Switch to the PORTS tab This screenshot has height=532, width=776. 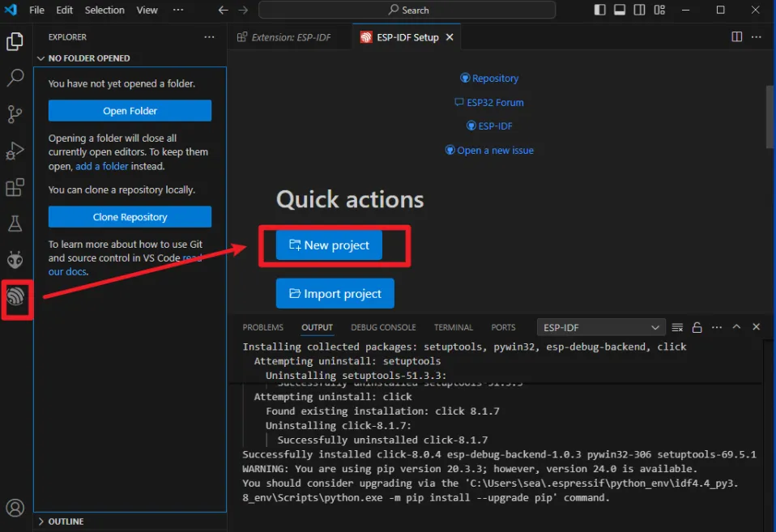(503, 328)
